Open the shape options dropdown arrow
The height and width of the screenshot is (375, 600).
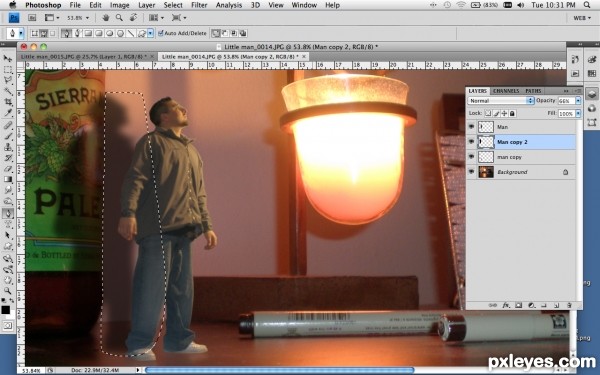(150, 33)
